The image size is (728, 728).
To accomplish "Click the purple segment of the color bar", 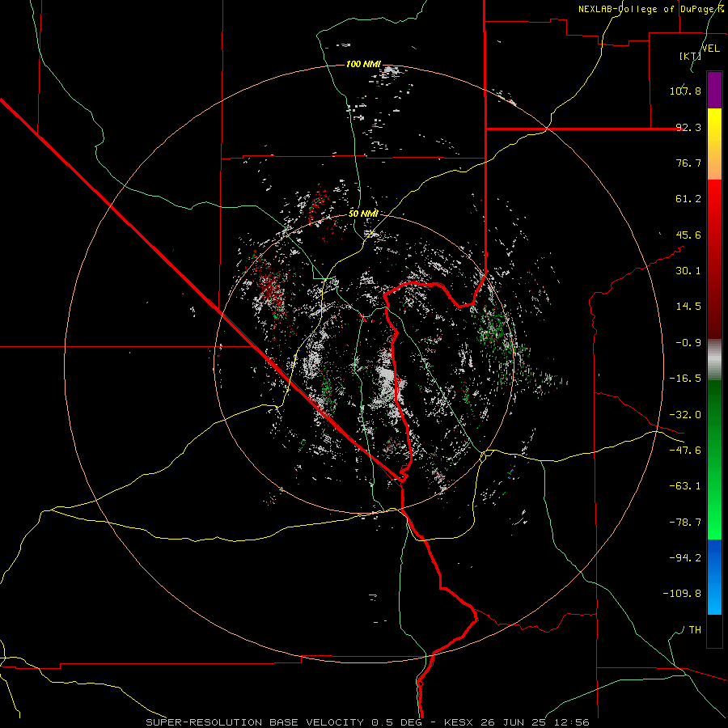I will [714, 90].
